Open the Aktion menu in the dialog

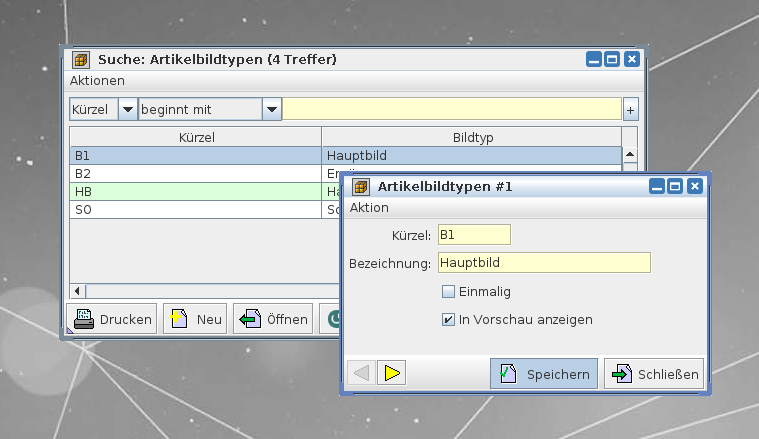point(369,207)
